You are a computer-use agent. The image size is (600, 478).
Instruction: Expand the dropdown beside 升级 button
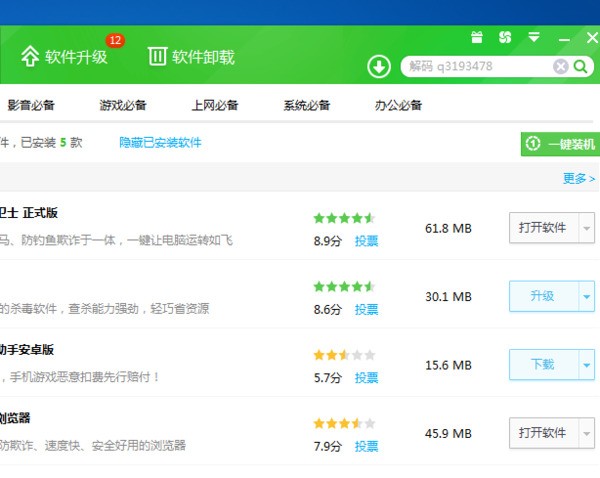pos(587,297)
